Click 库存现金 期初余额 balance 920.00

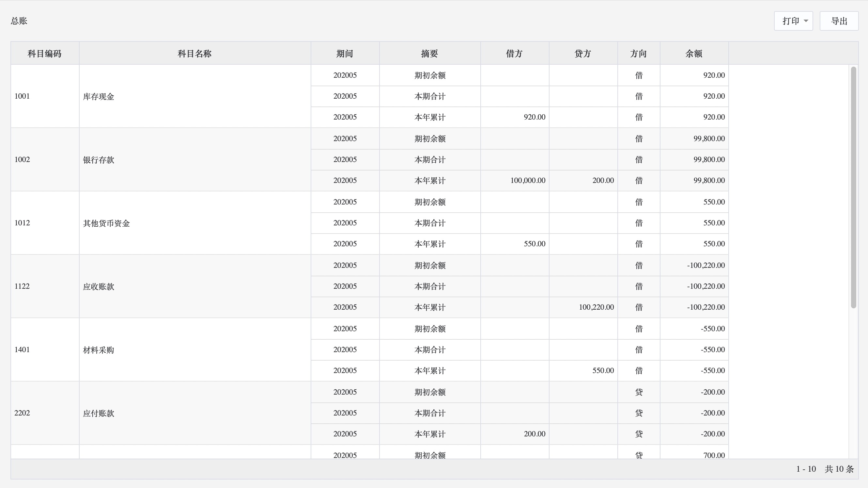(x=694, y=75)
